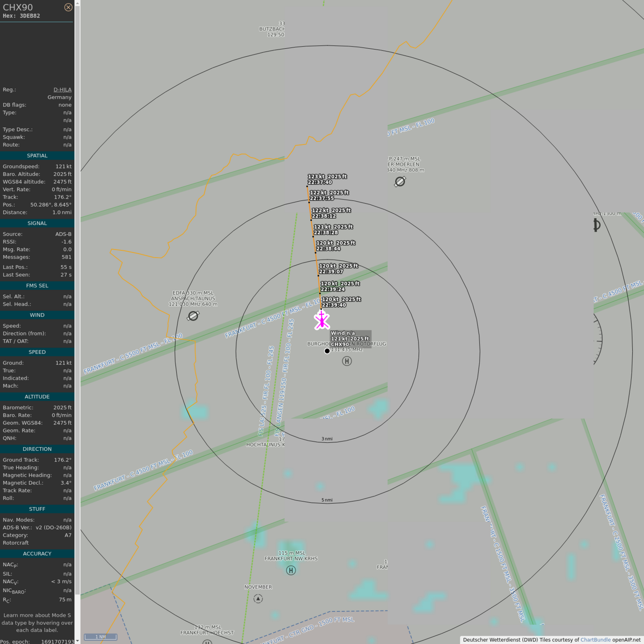Viewport: 644px width, 644px height.
Task: Open the ChartBundle attribution link
Action: coord(595,640)
